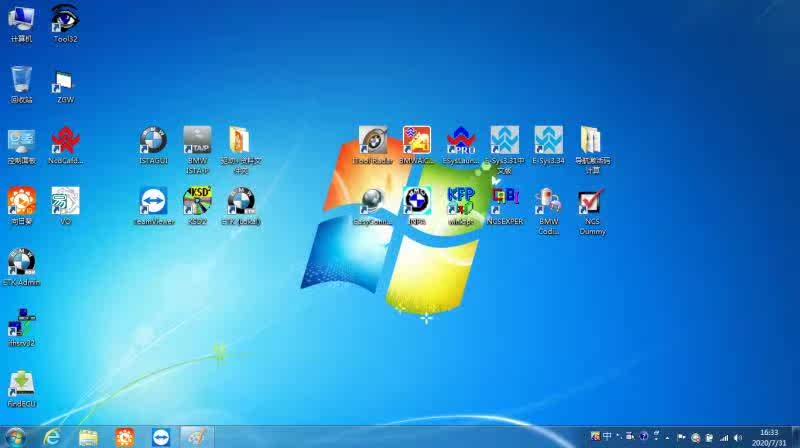Open the BMW ISTA-P shortcut
This screenshot has width=800, height=448.
pos(197,150)
